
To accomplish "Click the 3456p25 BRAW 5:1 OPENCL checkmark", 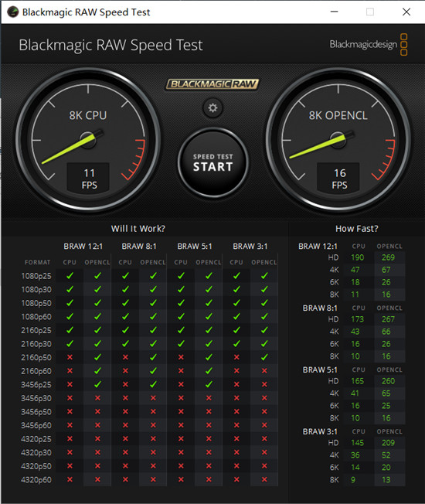I will 209,384.
